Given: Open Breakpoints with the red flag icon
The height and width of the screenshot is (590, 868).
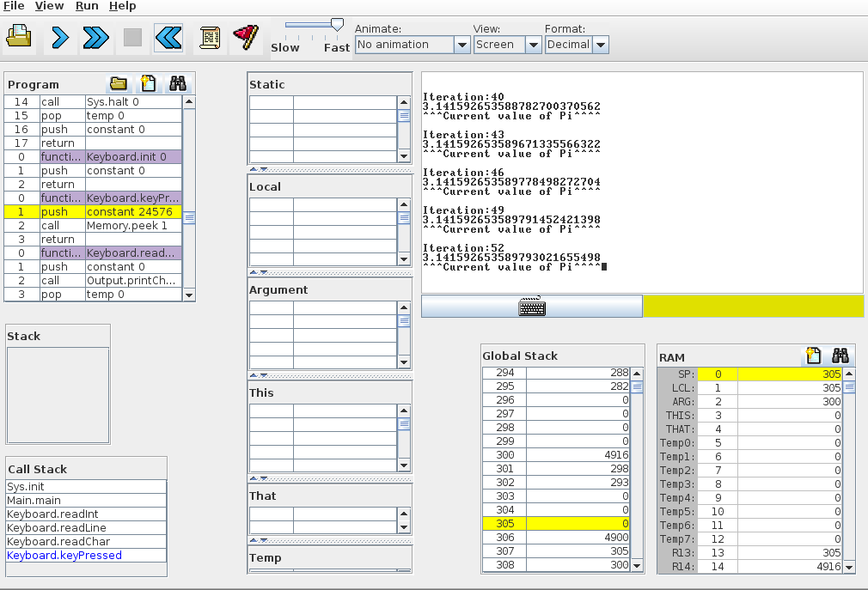Looking at the screenshot, I should click(x=245, y=37).
